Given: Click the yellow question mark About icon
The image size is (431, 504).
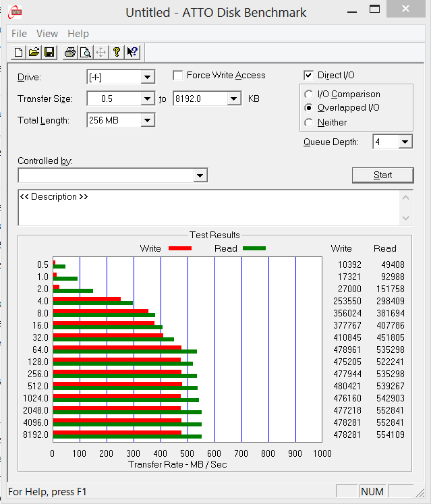Looking at the screenshot, I should pyautogui.click(x=117, y=53).
